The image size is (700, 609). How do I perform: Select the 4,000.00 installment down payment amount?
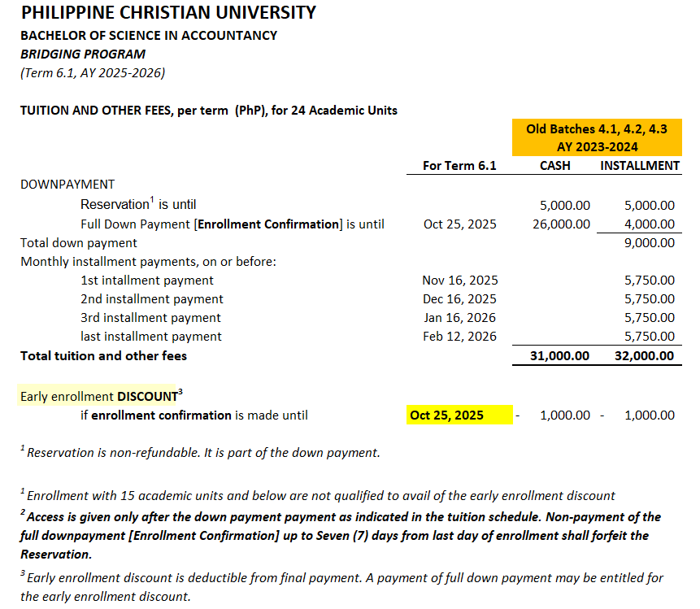pyautogui.click(x=649, y=224)
